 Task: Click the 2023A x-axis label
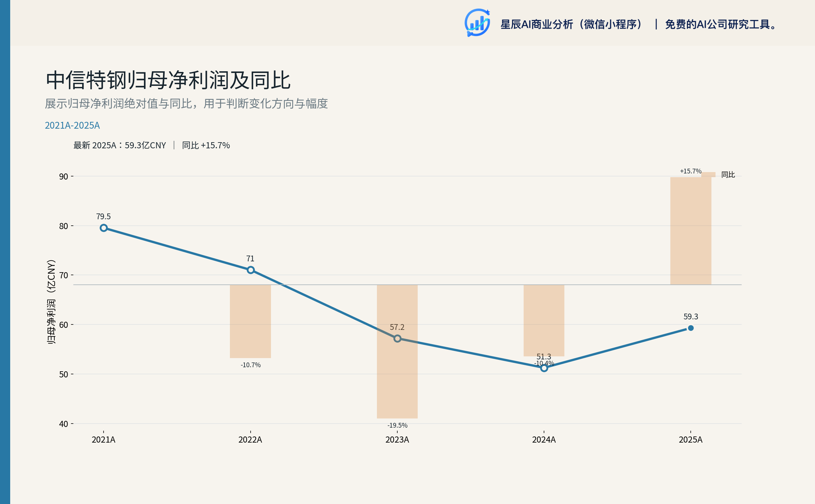(397, 440)
